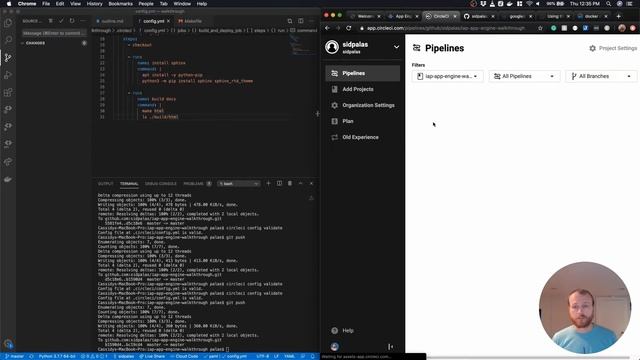Image resolution: width=640 pixels, height=360 pixels.
Task: Open the sidpalas organization switcher chevron
Action: [396, 47]
